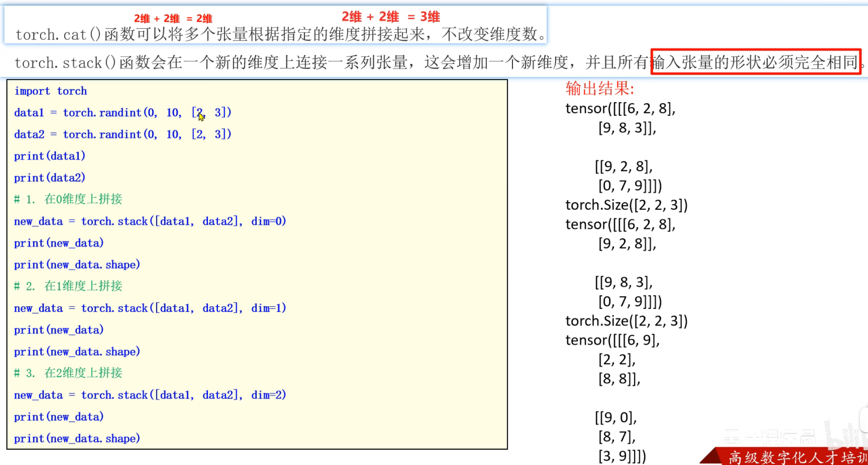Click the partially visible white floating button at right edge
This screenshot has width=868, height=465.
coord(864,419)
